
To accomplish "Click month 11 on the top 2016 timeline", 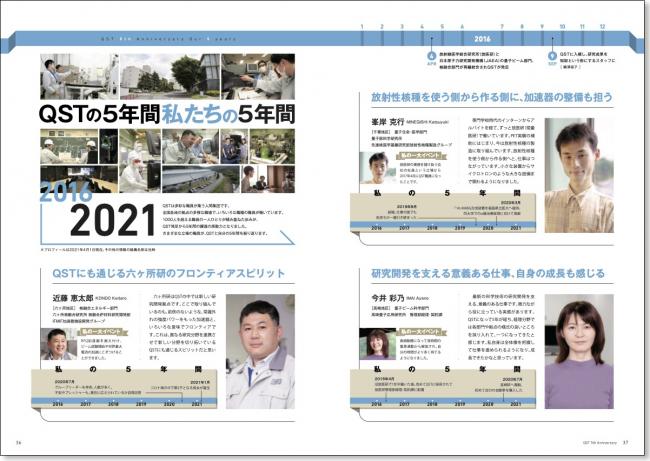I will tap(582, 27).
